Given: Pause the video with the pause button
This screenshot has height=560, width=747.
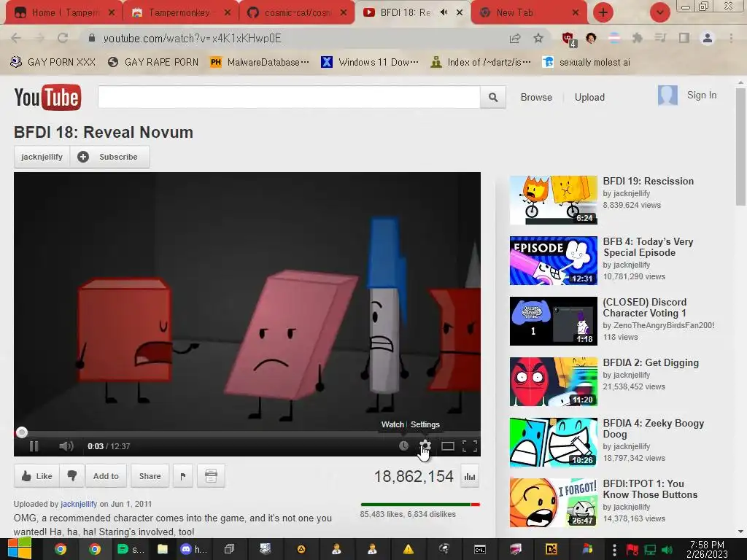Looking at the screenshot, I should coord(34,446).
